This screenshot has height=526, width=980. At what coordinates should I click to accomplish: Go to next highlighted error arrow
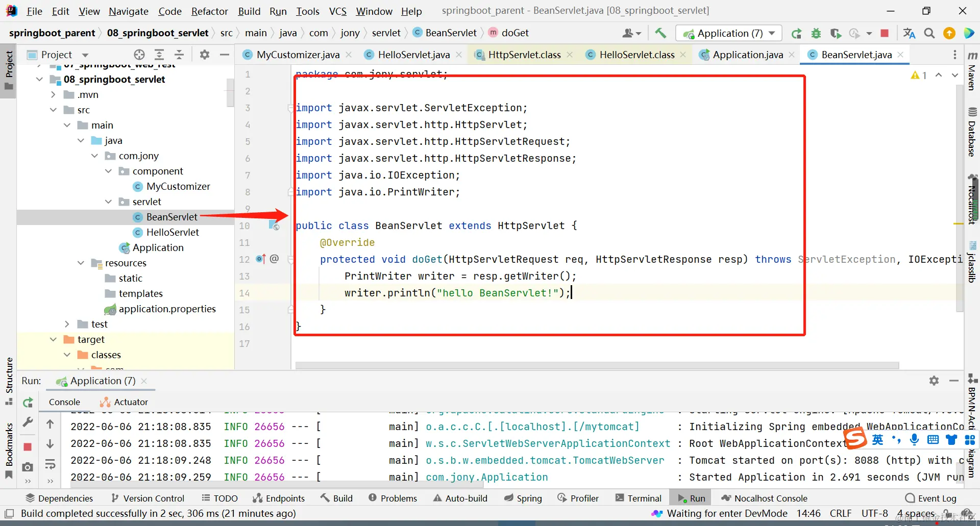[x=955, y=75]
